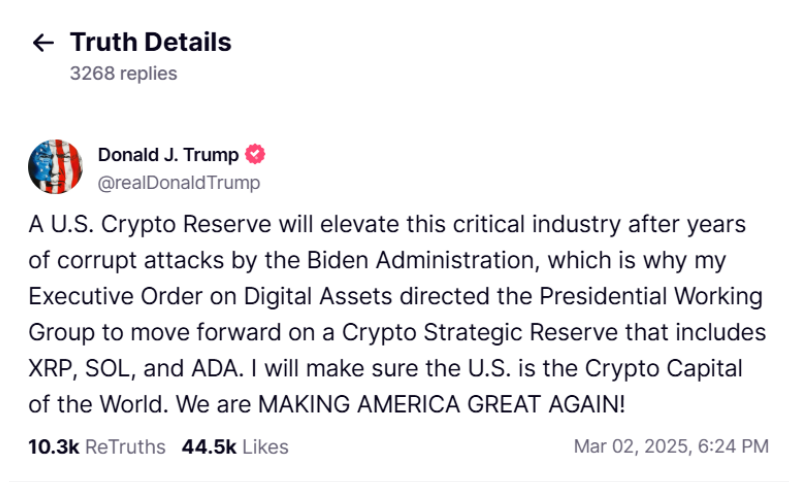790x486 pixels.
Task: Click the red verified badge checkmark
Action: [x=255, y=154]
